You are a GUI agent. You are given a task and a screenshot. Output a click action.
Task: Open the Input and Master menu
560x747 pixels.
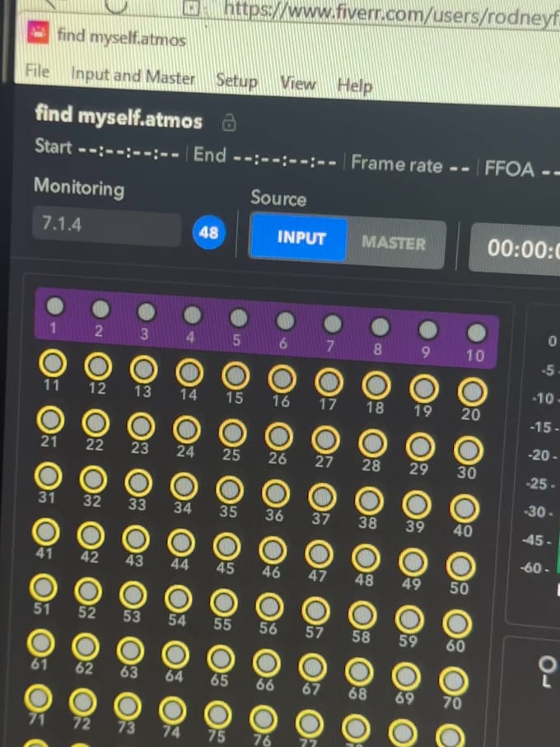(133, 76)
